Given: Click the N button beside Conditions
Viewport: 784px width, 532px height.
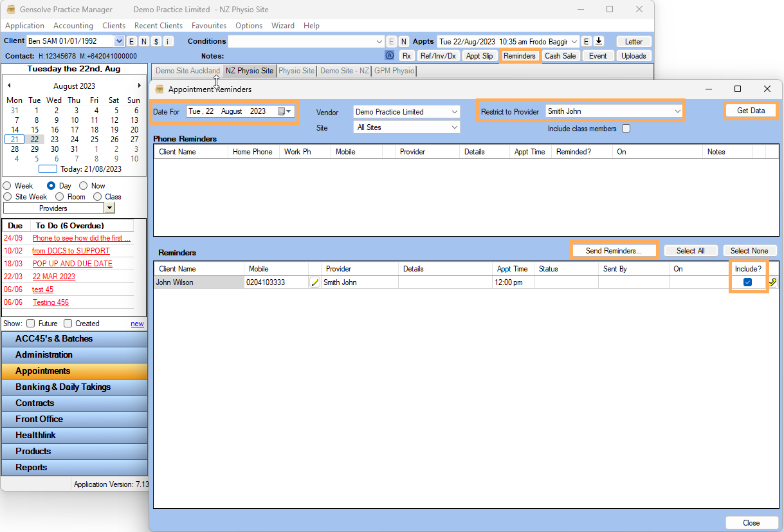Looking at the screenshot, I should pyautogui.click(x=403, y=41).
